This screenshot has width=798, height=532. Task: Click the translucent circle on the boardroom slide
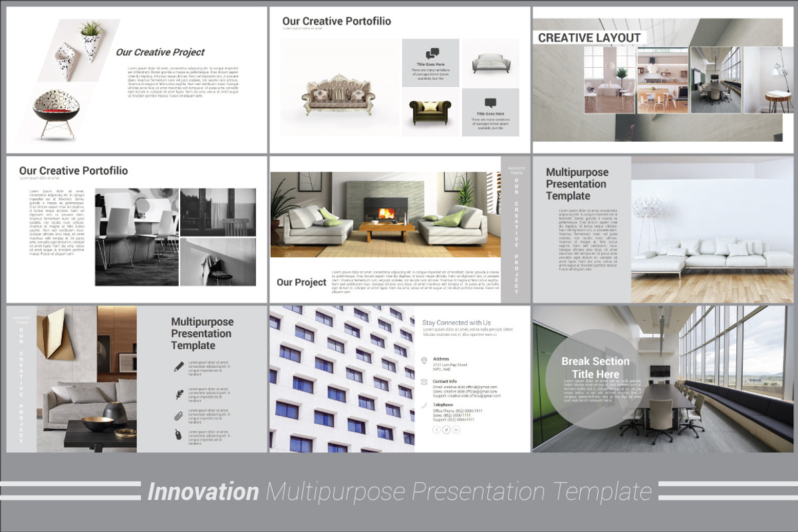[596, 379]
